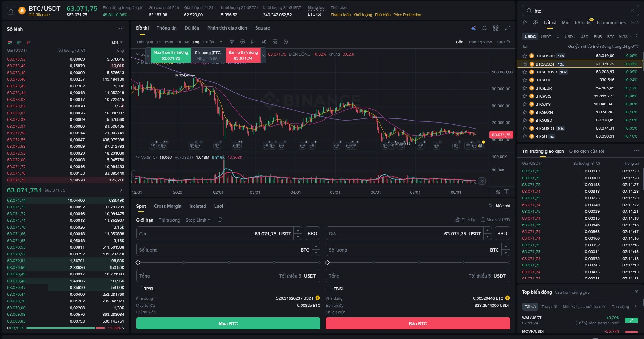Swap price/change column display arrows

tap(637, 46)
